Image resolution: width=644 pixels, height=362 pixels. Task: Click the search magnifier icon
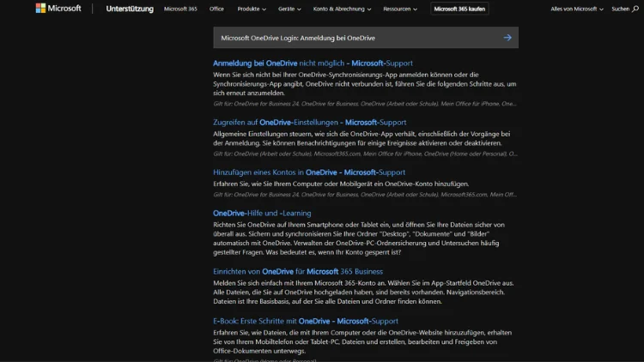(635, 9)
